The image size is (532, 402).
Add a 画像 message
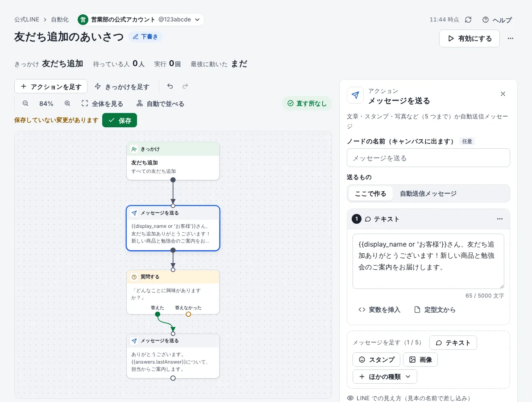420,360
